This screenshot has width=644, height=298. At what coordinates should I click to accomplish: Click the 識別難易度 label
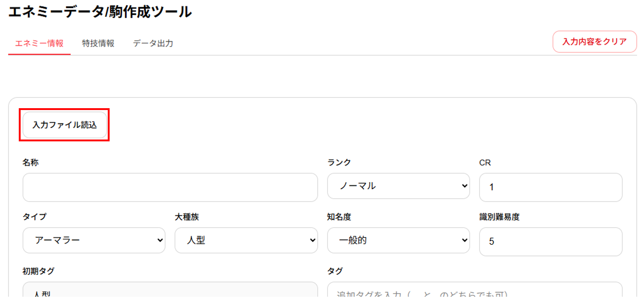(x=499, y=217)
